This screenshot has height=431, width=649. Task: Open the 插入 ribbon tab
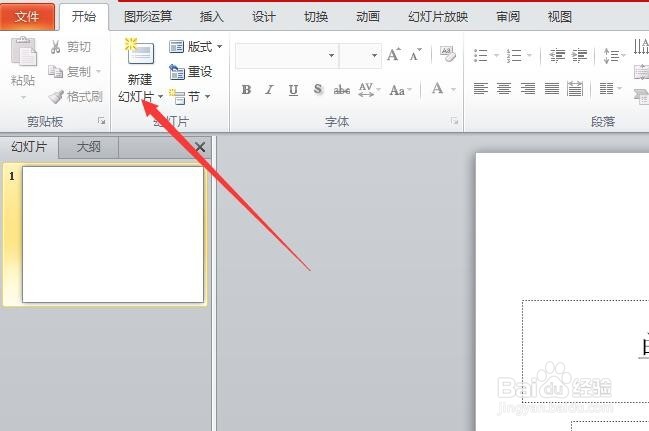[212, 17]
